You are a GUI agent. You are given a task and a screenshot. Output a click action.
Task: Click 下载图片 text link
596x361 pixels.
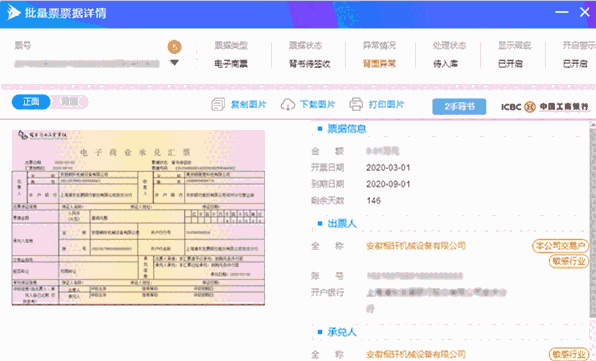(x=317, y=104)
